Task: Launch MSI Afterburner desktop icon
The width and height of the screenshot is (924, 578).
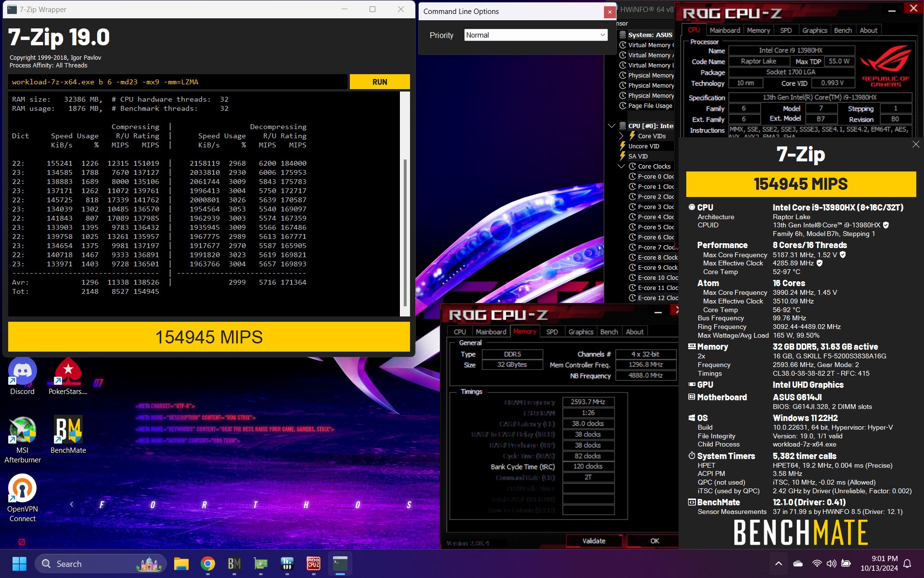Action: 22,440
